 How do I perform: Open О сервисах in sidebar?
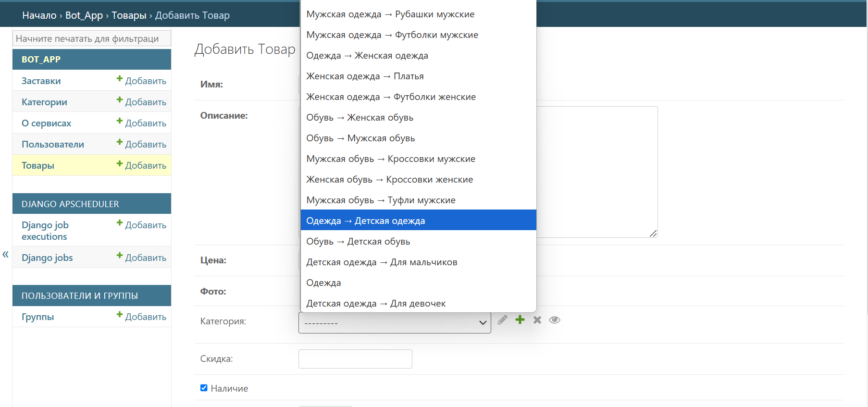[46, 123]
